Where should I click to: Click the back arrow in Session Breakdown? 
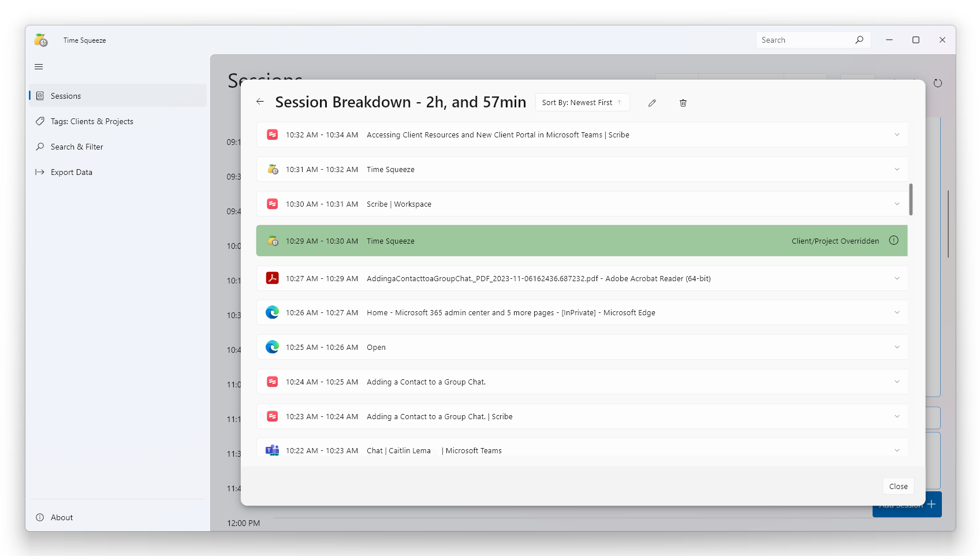[260, 102]
